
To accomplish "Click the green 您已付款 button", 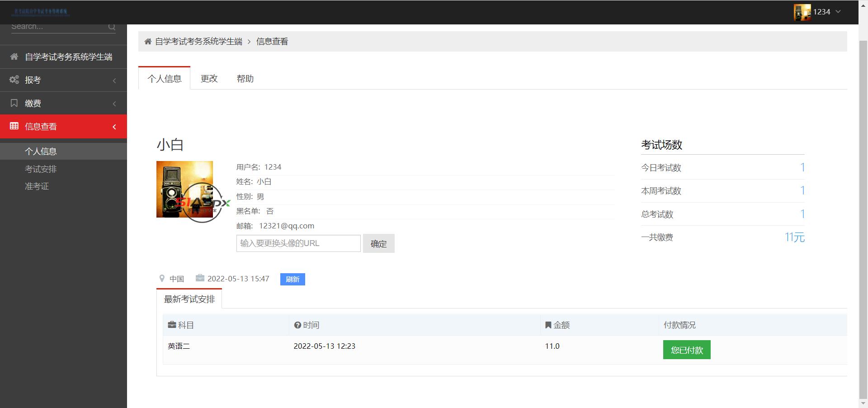I will [686, 350].
